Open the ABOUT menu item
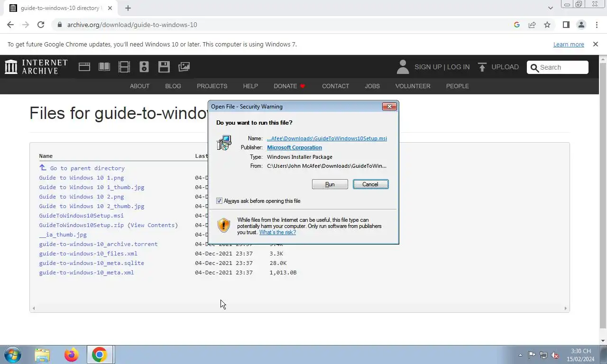Viewport: 607px width, 364px height. tap(139, 86)
